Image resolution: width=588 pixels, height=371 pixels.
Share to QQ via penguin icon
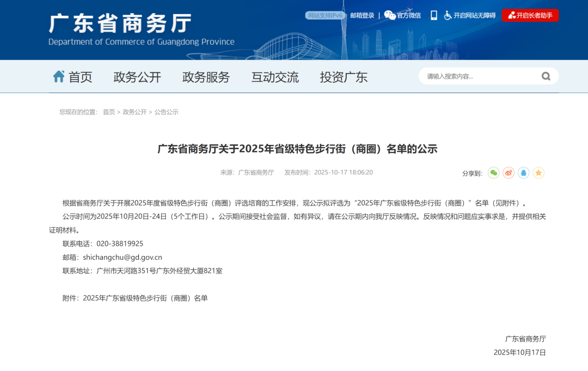point(523,173)
